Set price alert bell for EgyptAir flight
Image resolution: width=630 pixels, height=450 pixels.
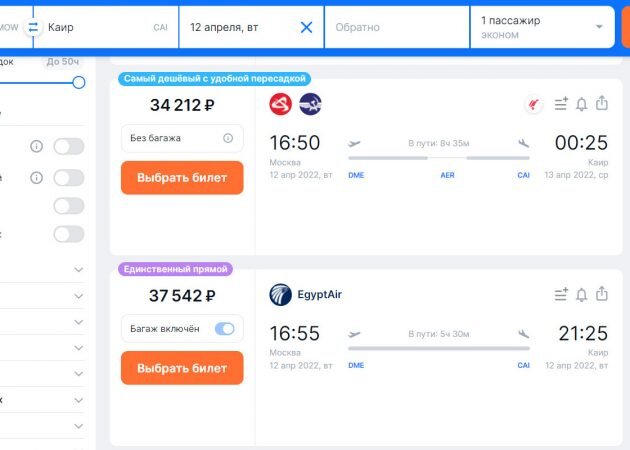581,295
